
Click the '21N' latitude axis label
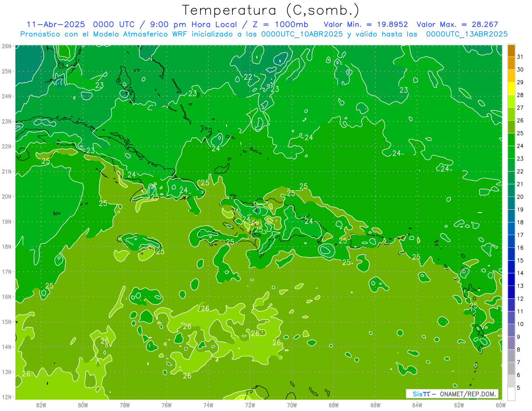click(x=7, y=171)
